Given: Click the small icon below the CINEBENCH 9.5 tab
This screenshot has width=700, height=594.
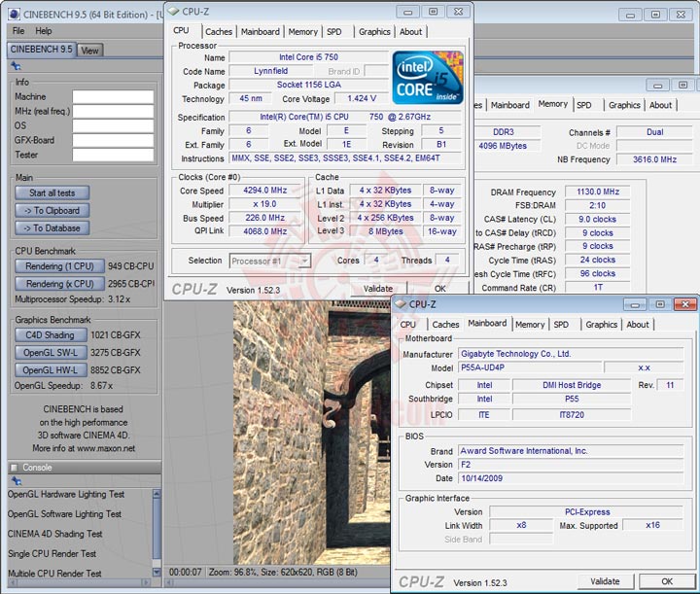Looking at the screenshot, I should [x=16, y=65].
